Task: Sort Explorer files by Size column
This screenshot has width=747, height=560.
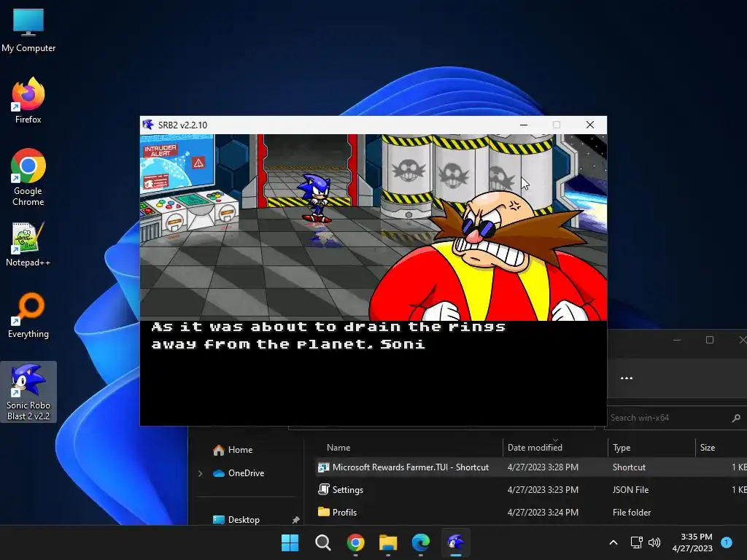Action: pyautogui.click(x=708, y=448)
